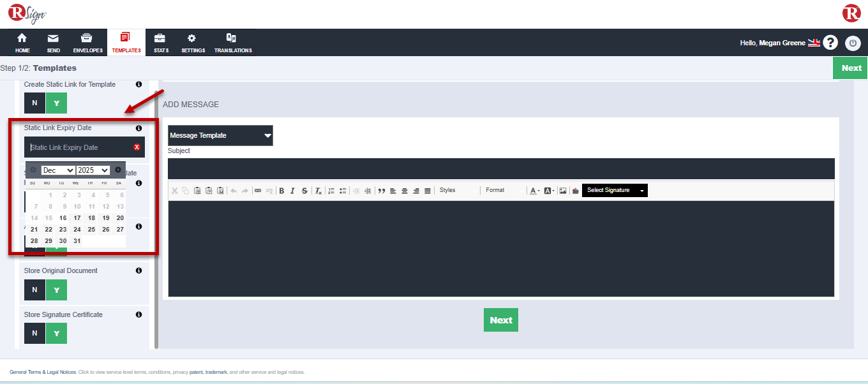Insert a numbered list in editor
868x384 pixels.
coord(331,191)
